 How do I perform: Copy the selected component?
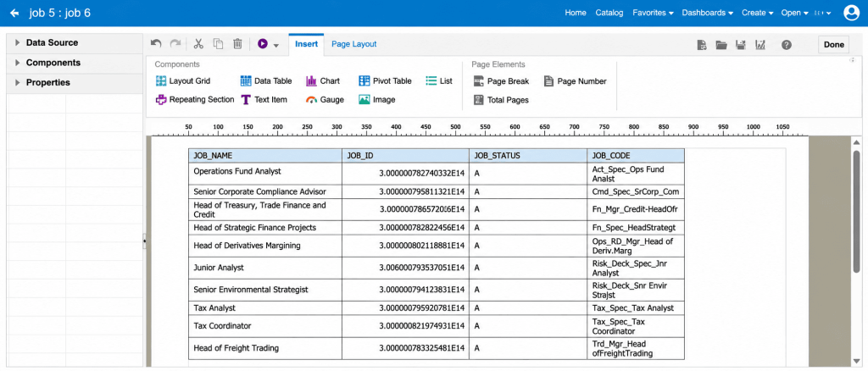coord(219,44)
